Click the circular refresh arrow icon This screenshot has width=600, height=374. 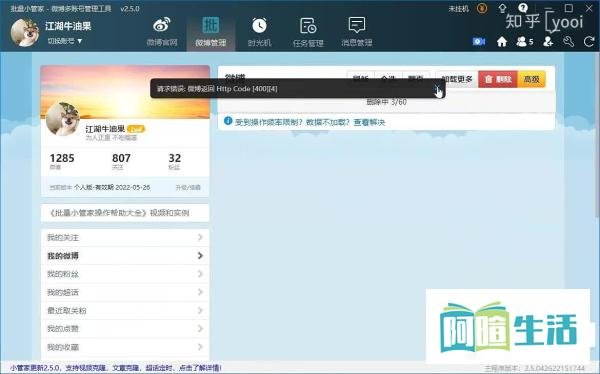click(589, 41)
